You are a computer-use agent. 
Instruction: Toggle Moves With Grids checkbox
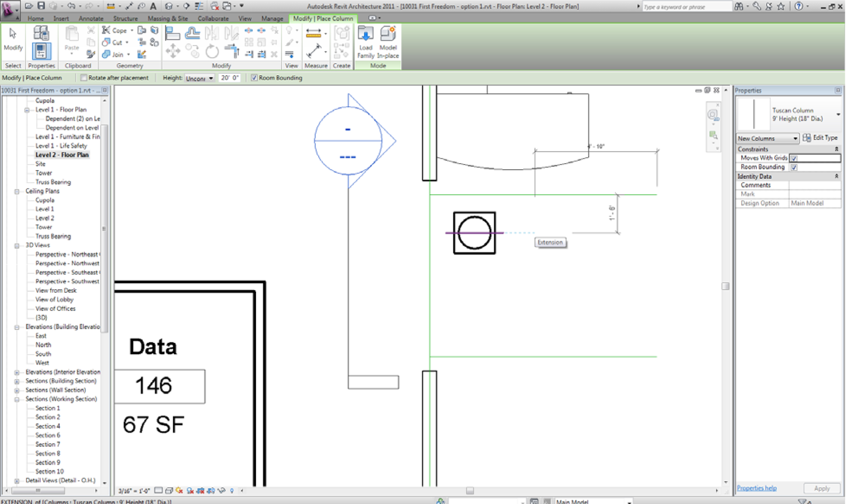click(794, 158)
